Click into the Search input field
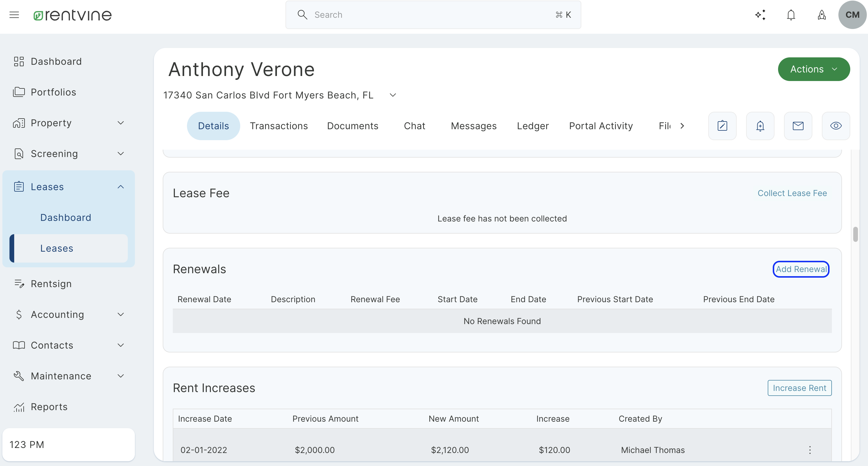The width and height of the screenshot is (868, 466). [433, 15]
